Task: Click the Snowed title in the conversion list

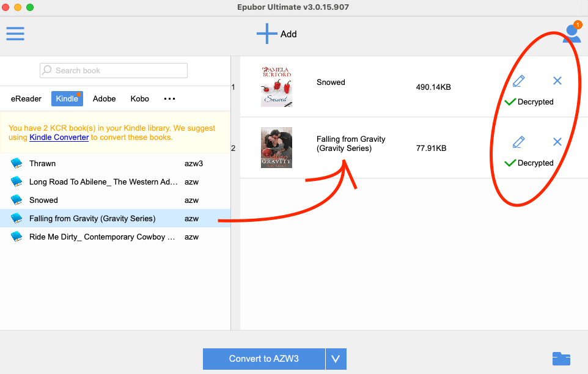Action: coord(331,82)
